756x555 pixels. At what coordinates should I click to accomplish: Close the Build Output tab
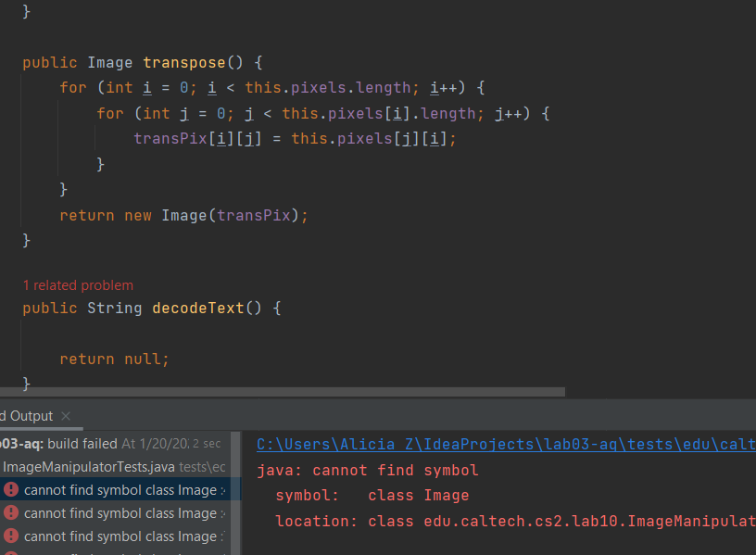(66, 416)
